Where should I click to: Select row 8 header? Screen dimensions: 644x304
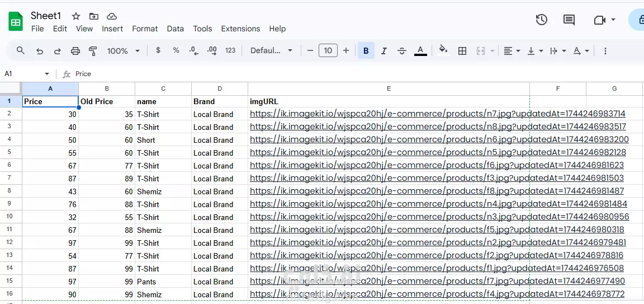click(x=11, y=191)
